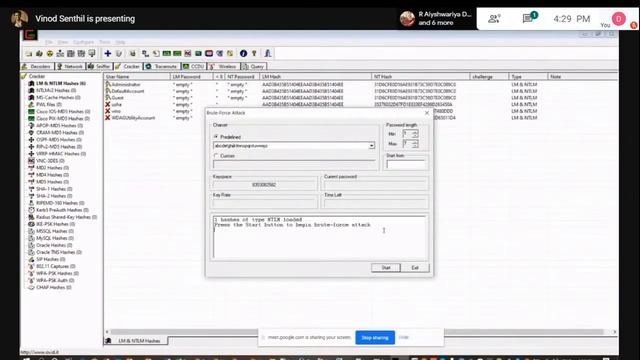
Task: Select the Custom charset radio button
Action: [x=216, y=156]
